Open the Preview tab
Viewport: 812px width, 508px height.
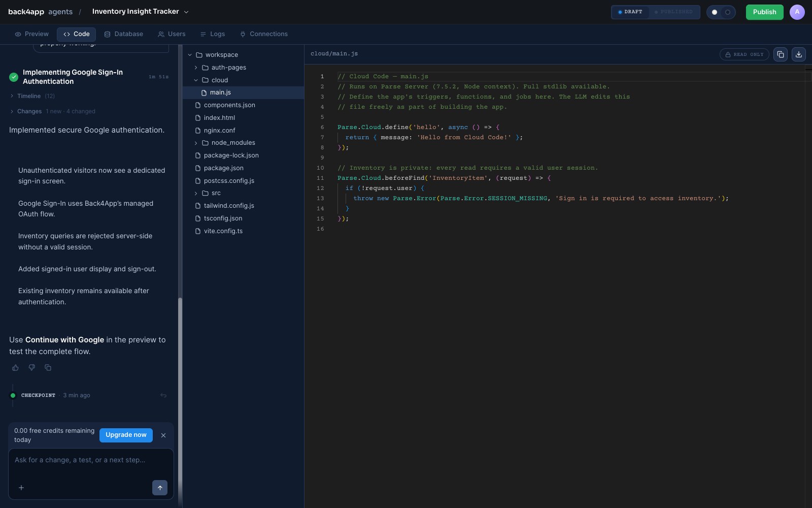pos(31,34)
